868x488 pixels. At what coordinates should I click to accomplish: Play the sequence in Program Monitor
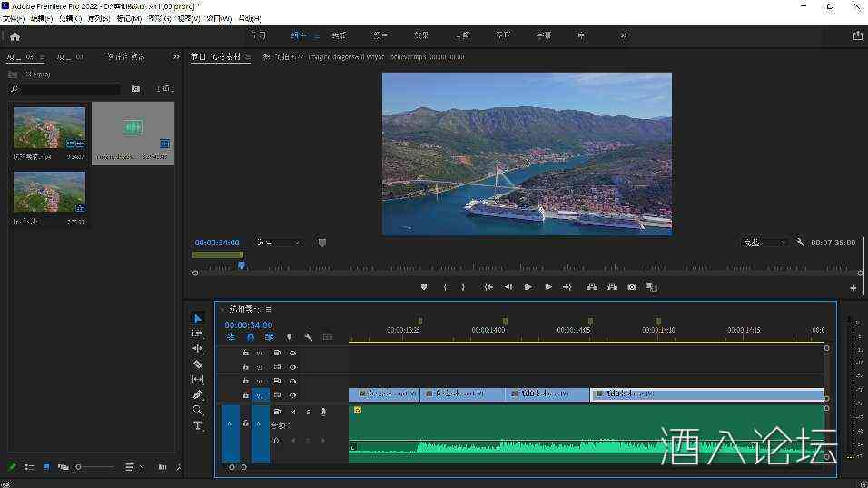tap(528, 287)
